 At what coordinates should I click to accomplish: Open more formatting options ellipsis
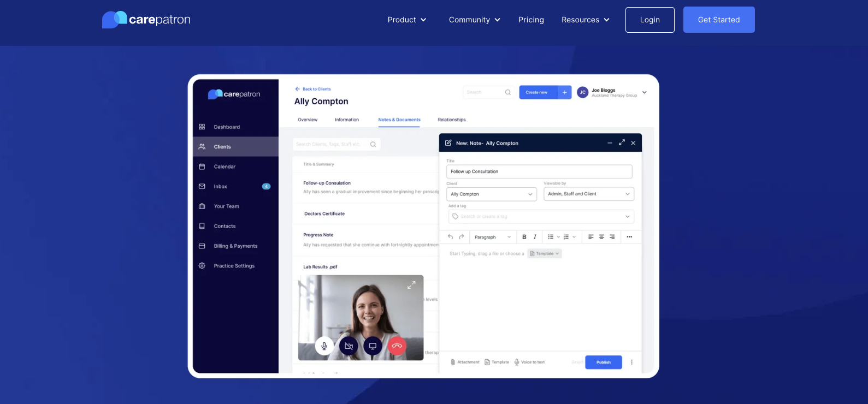[629, 237]
